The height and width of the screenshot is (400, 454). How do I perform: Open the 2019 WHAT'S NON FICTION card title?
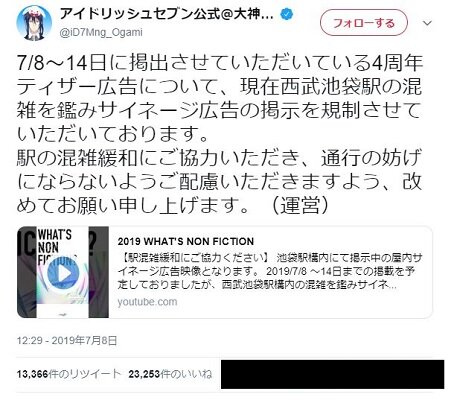click(x=186, y=241)
